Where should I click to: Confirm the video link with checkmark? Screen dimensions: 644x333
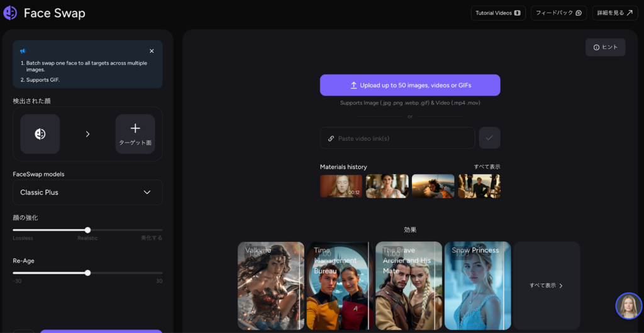click(489, 138)
